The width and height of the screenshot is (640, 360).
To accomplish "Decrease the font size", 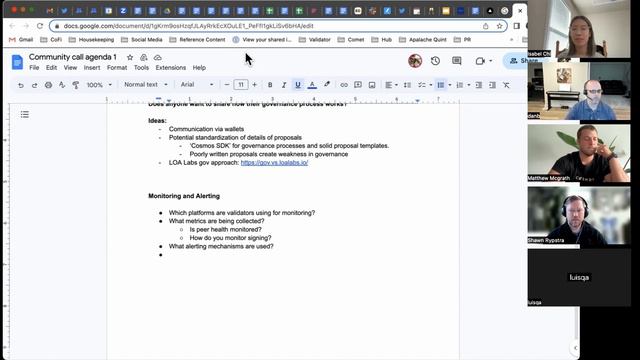I will pos(227,85).
